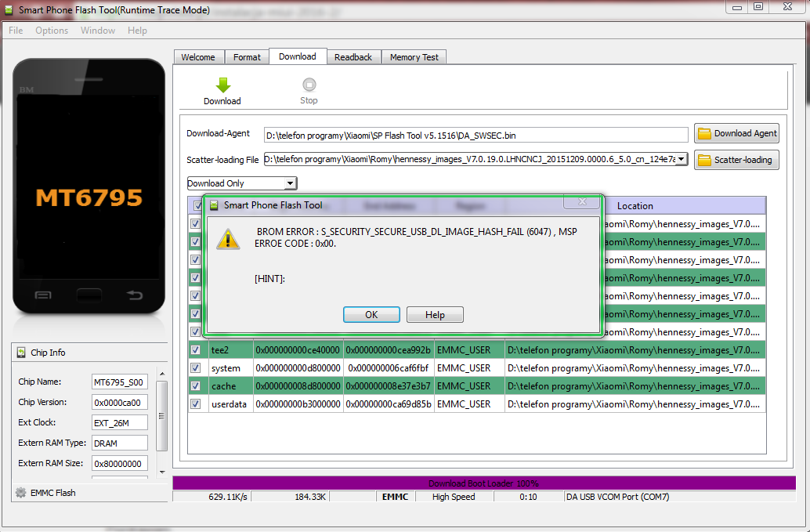Switch to the Readback tab
810x532 pixels.
pos(353,57)
